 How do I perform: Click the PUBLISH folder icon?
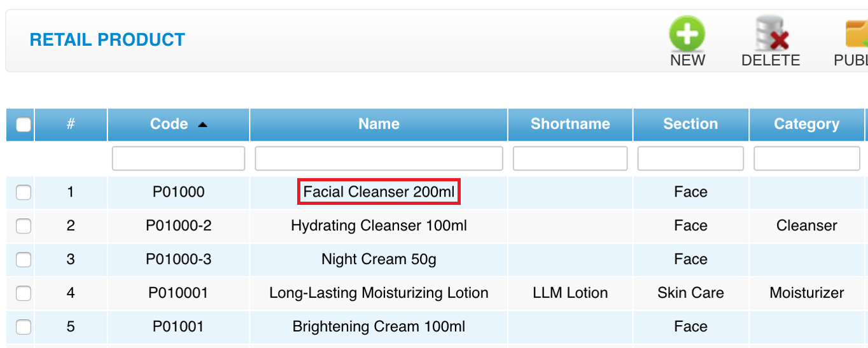click(x=857, y=34)
